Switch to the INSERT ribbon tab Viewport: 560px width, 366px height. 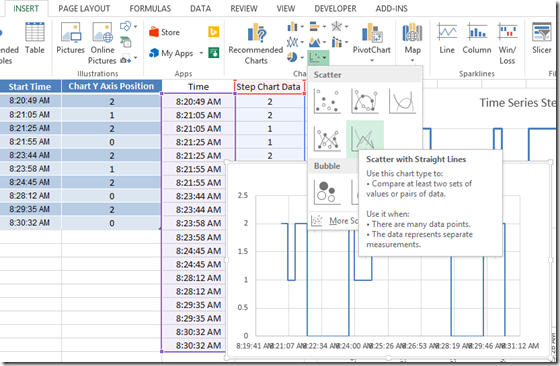pos(26,9)
